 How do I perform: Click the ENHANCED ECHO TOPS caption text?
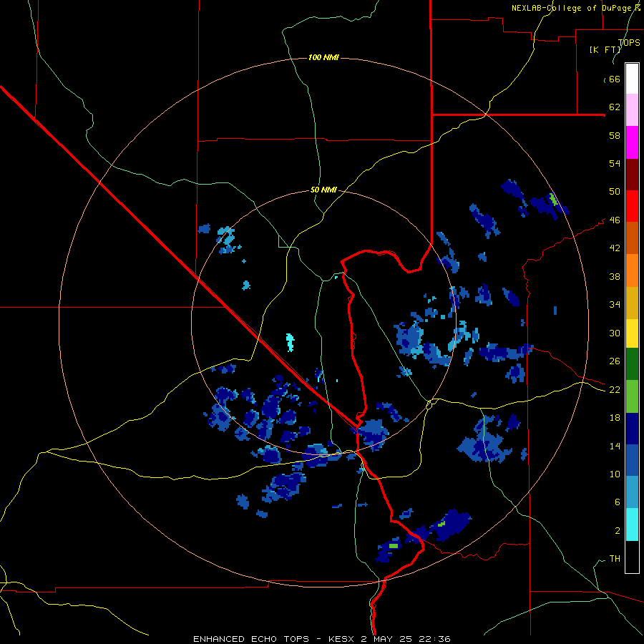point(251,639)
